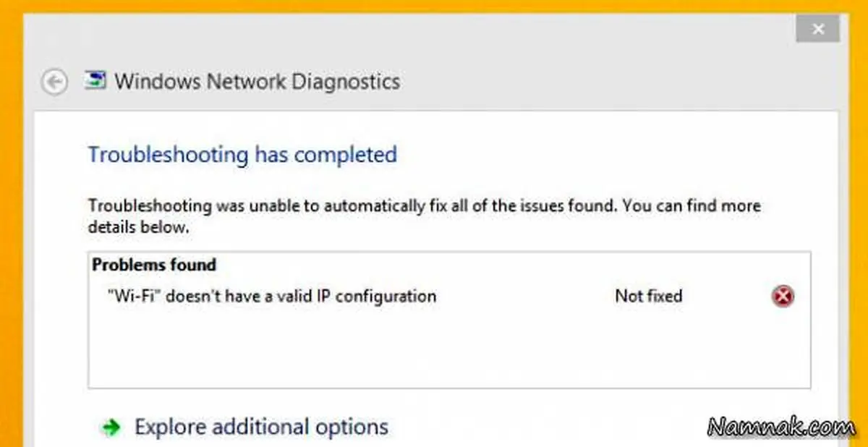868x447 pixels.
Task: Click the Windows Network Diagnostics title text
Action: (257, 81)
